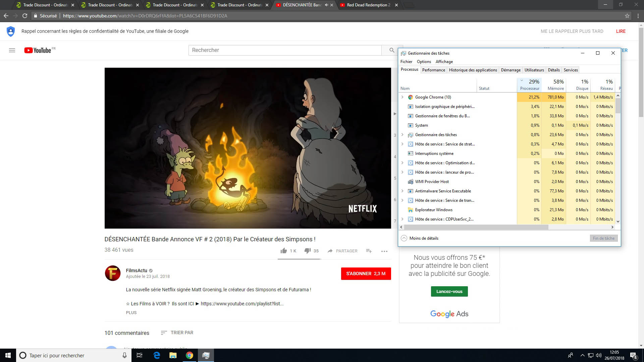This screenshot has height=362, width=644.
Task: Expand Hôte de service : CDPUserSvc row
Action: click(x=402, y=219)
